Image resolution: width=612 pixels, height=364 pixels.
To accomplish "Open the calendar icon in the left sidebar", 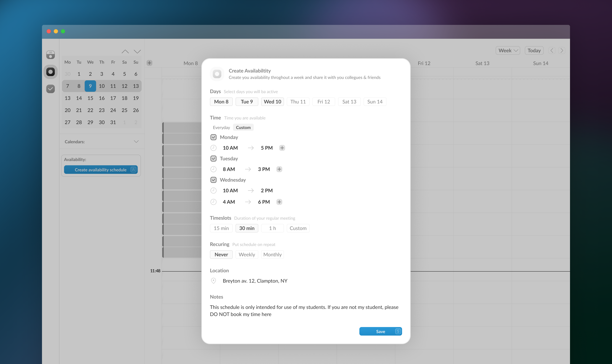I will pos(50,54).
